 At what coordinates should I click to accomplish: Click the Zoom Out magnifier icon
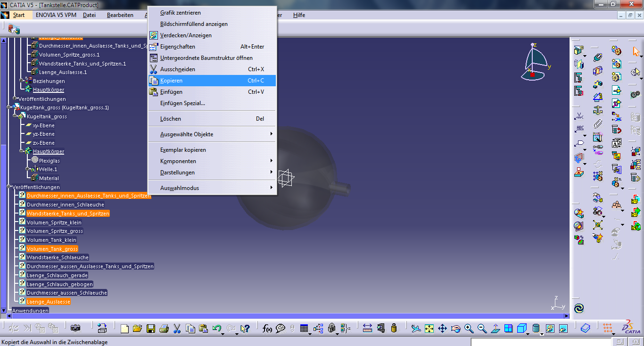click(x=482, y=328)
